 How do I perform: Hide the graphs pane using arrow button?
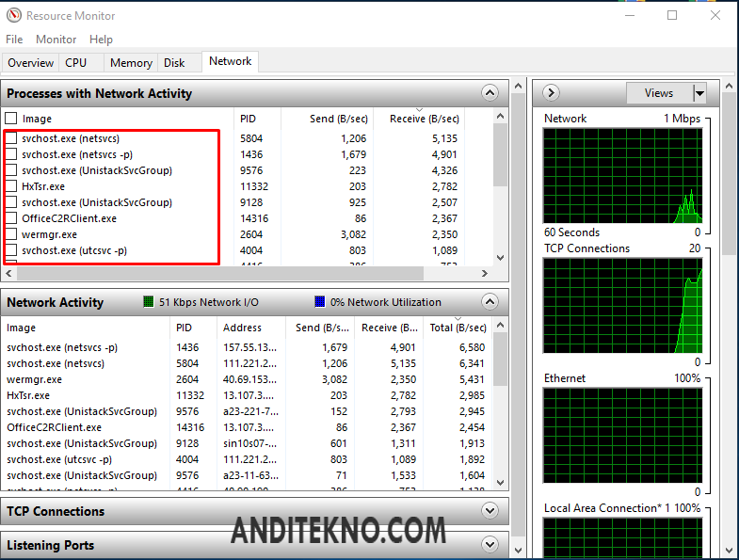point(552,93)
